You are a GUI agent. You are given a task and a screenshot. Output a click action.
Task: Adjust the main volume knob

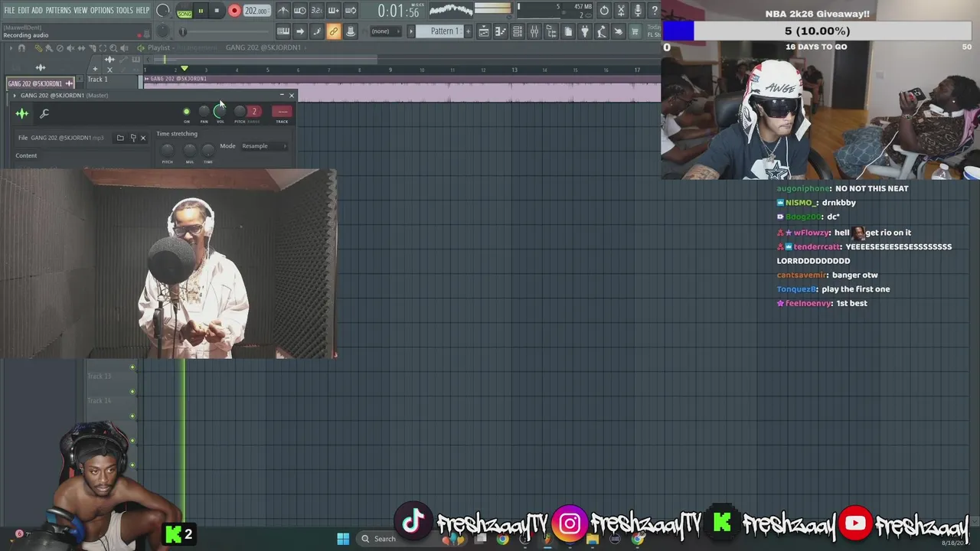click(x=162, y=11)
